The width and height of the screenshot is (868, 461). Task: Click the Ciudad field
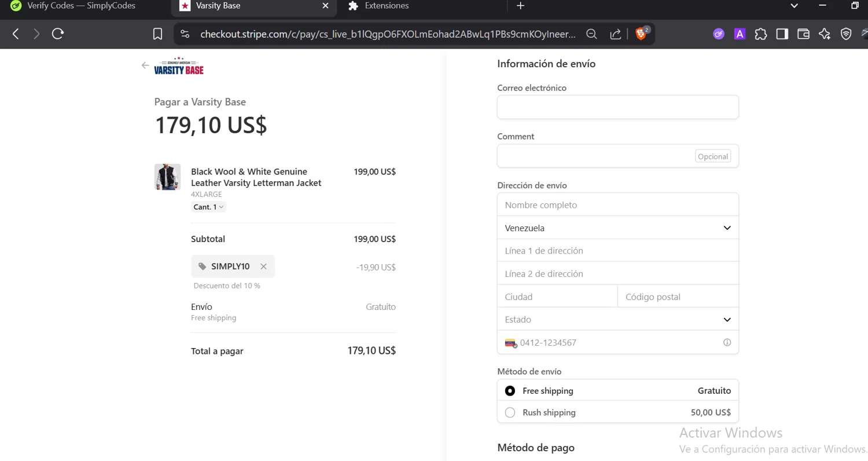557,297
